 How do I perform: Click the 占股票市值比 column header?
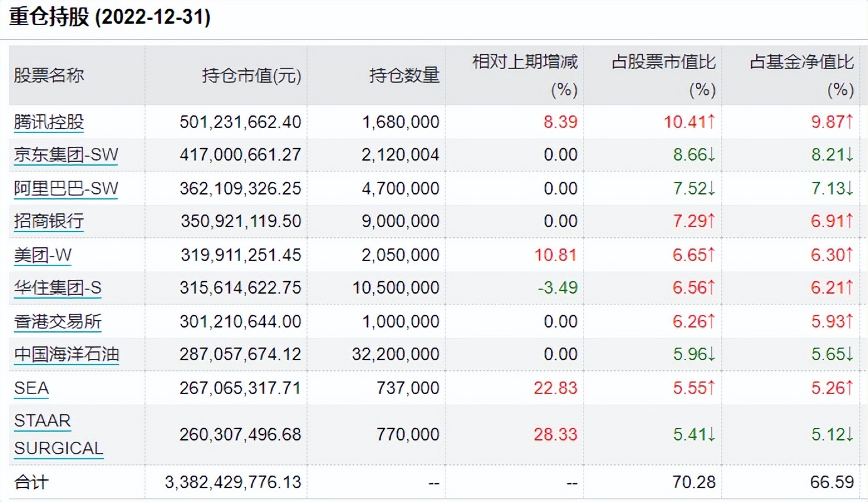point(663,62)
